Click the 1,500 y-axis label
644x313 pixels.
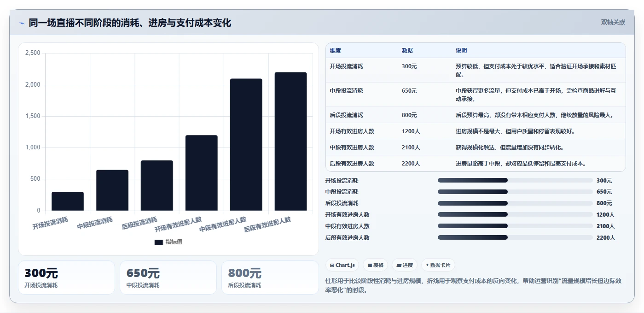click(32, 116)
